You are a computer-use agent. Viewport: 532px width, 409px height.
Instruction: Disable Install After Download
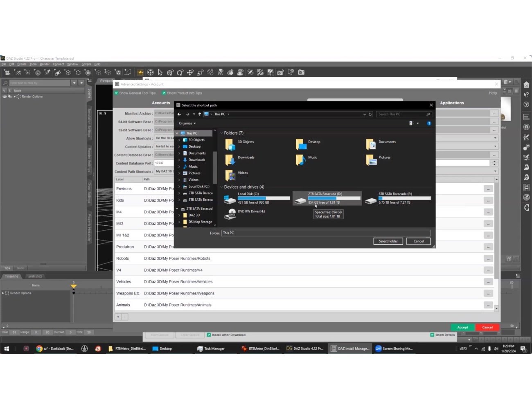pyautogui.click(x=209, y=335)
